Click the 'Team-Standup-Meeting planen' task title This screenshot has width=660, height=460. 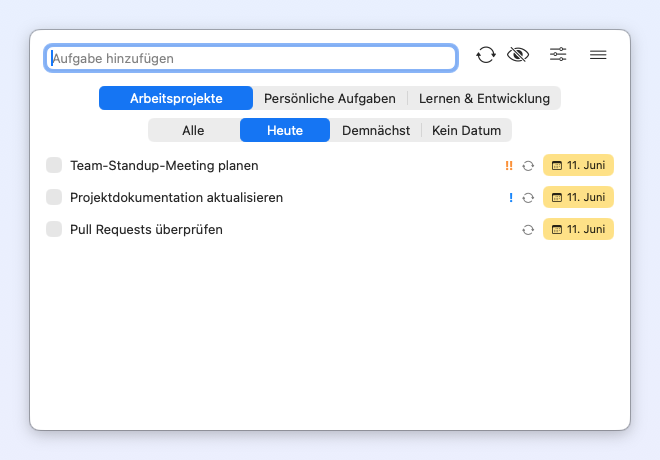point(164,165)
